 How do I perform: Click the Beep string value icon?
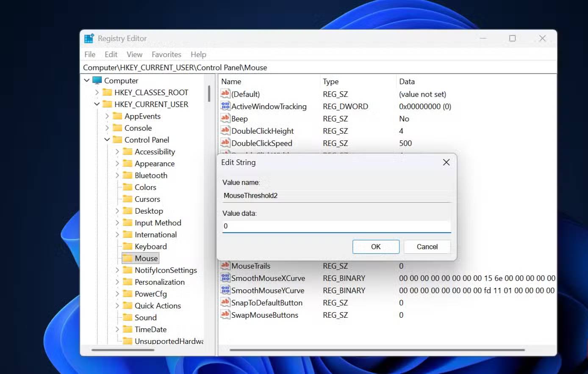point(225,118)
